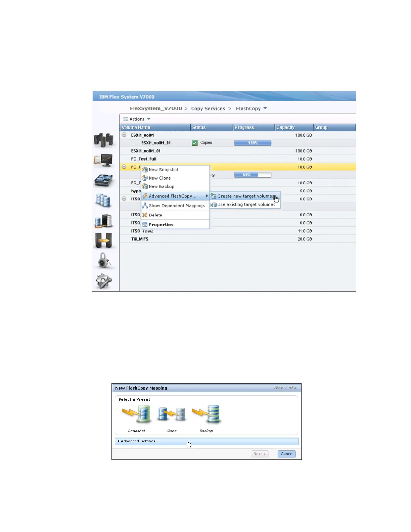Open the Hosts sidebar icon
The image size is (411, 532).
[x=103, y=221]
